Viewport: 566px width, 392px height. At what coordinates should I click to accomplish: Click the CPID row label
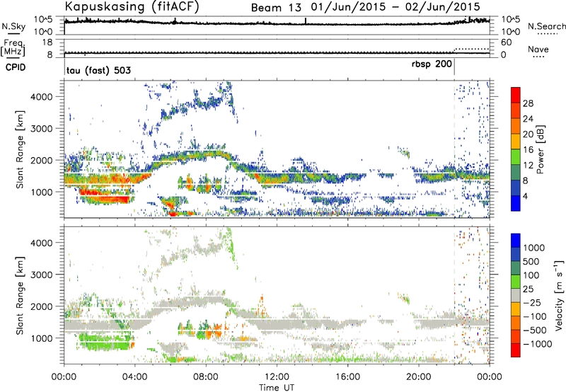tap(16, 67)
